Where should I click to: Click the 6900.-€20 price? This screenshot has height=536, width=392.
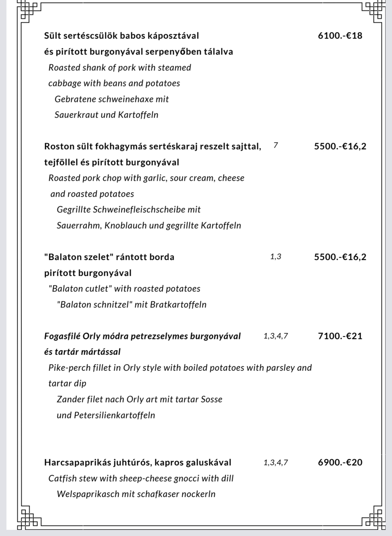pos(340,462)
